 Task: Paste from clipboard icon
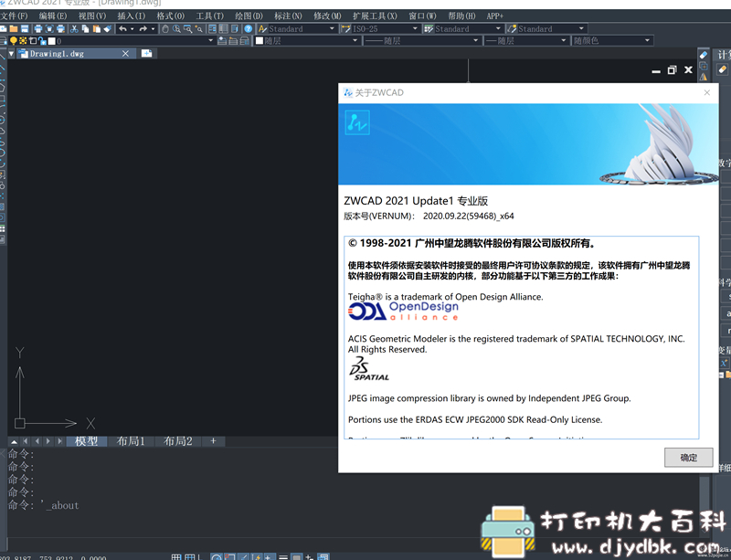tap(97, 29)
